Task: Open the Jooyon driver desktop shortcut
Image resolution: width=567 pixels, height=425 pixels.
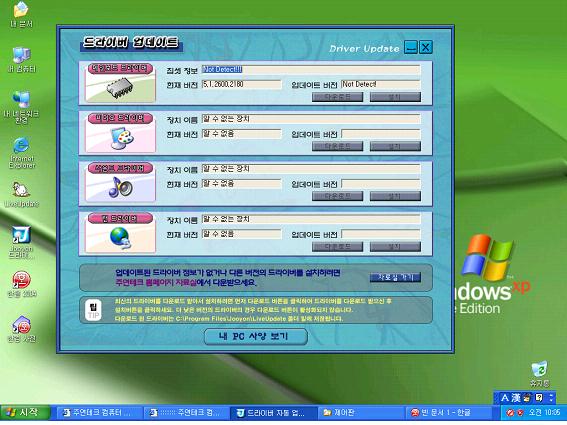Action: tap(21, 242)
